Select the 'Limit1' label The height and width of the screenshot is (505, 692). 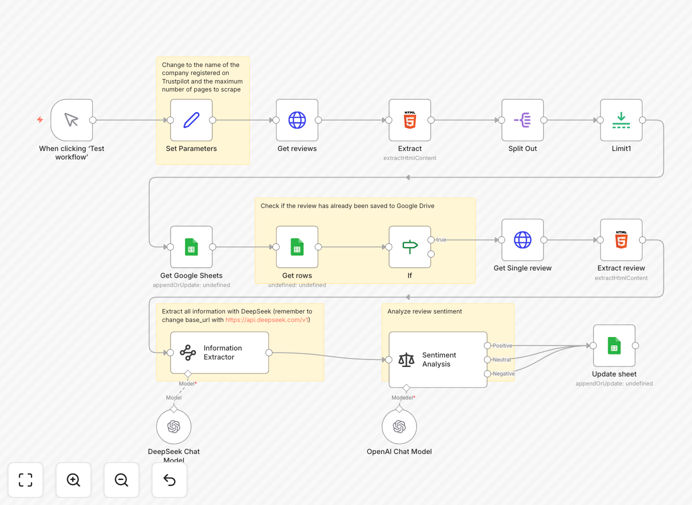tap(621, 149)
